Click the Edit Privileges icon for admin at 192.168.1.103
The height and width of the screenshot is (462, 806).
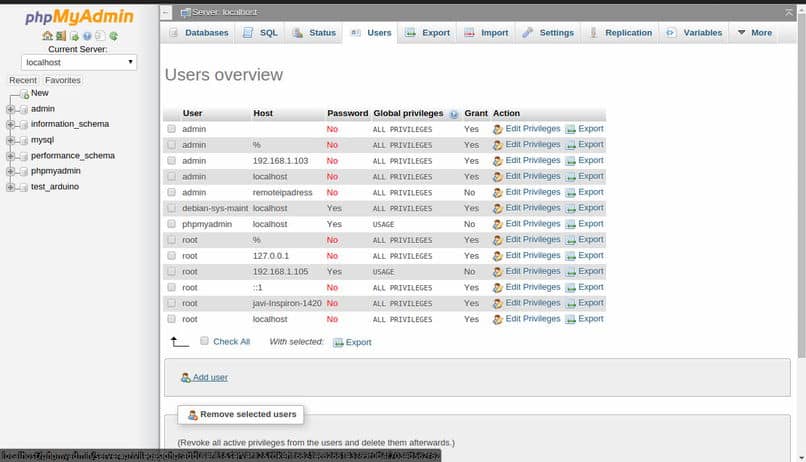click(x=497, y=161)
